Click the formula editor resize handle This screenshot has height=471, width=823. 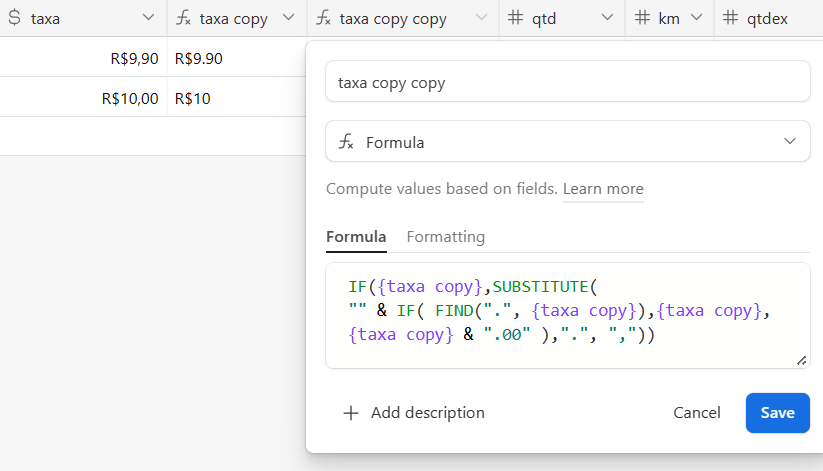click(x=801, y=360)
